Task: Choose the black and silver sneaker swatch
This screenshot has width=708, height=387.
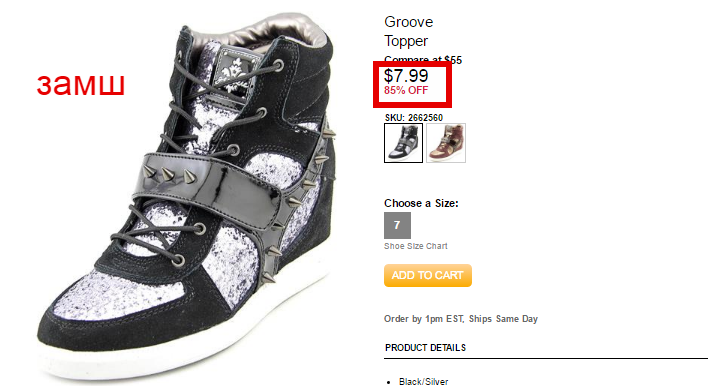Action: coord(403,143)
